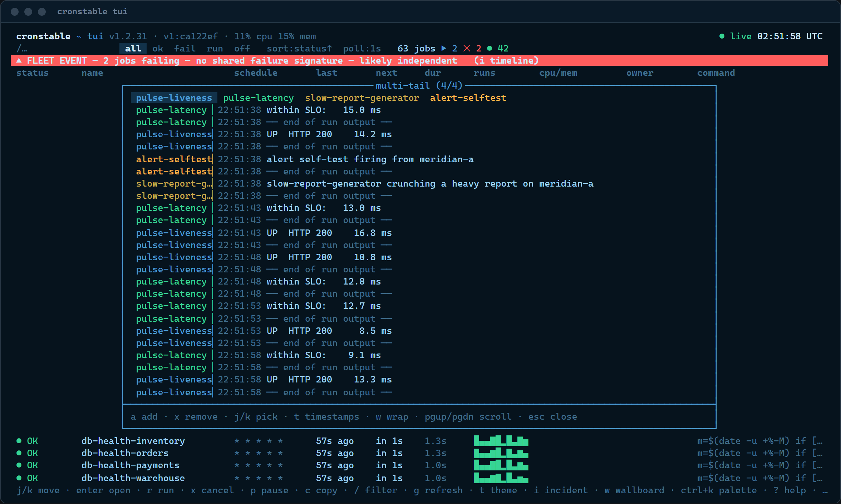Click 'p pause' in bottom help bar
The height and width of the screenshot is (504, 841).
click(269, 490)
